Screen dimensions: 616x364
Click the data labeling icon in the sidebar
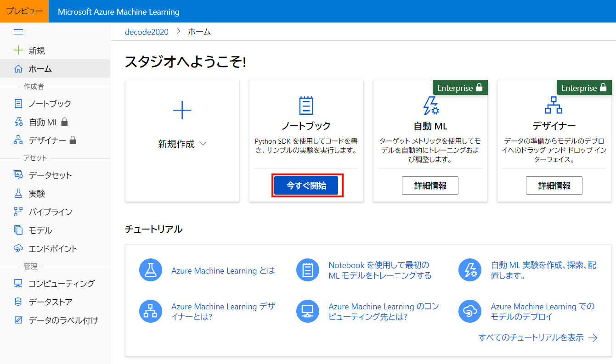click(x=18, y=320)
